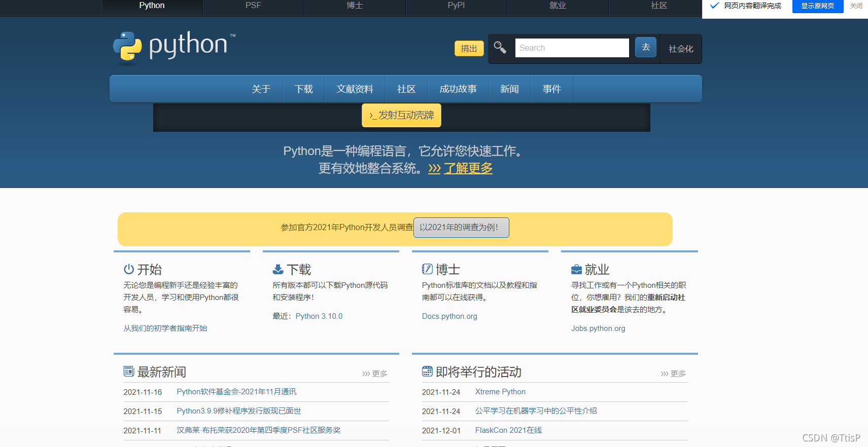The image size is (868, 447).
Task: Open 公平学习在机器学习中的公平性介绍 event
Action: (536, 411)
